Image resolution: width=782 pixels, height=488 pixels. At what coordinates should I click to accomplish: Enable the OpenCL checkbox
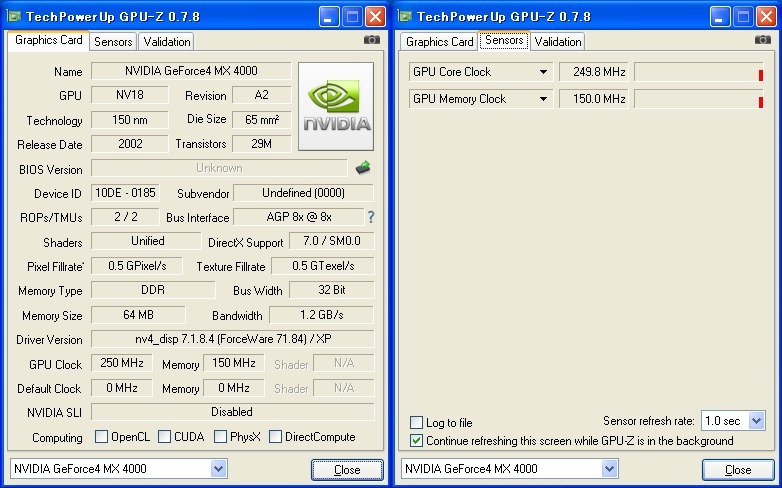click(101, 437)
